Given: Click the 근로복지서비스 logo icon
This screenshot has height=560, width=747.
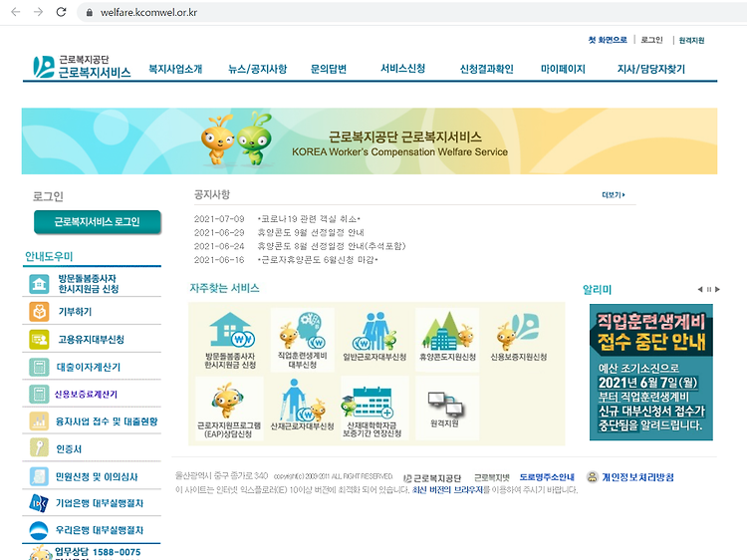Looking at the screenshot, I should 44,67.
